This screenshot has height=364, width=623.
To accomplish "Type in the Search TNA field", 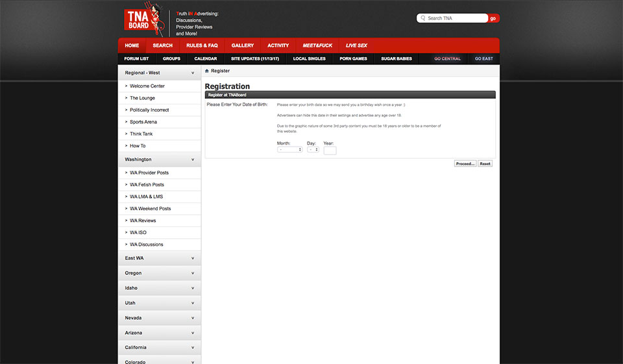I will pos(456,18).
